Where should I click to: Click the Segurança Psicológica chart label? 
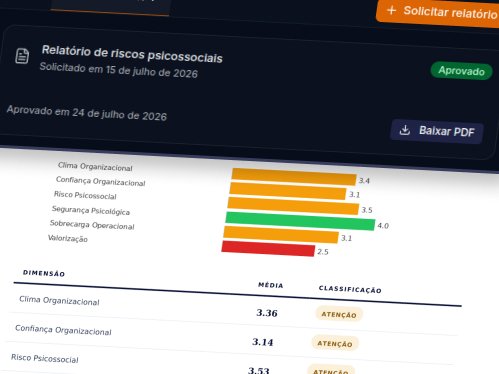point(91,210)
